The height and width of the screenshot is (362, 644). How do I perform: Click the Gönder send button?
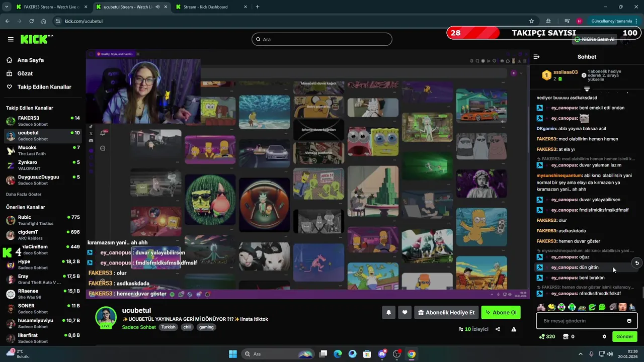point(624,336)
